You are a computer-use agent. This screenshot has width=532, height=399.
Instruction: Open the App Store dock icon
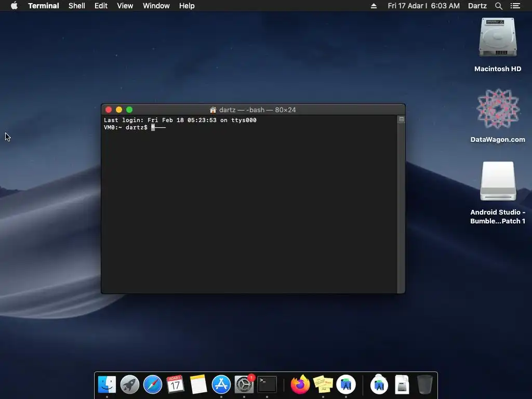pos(221,384)
